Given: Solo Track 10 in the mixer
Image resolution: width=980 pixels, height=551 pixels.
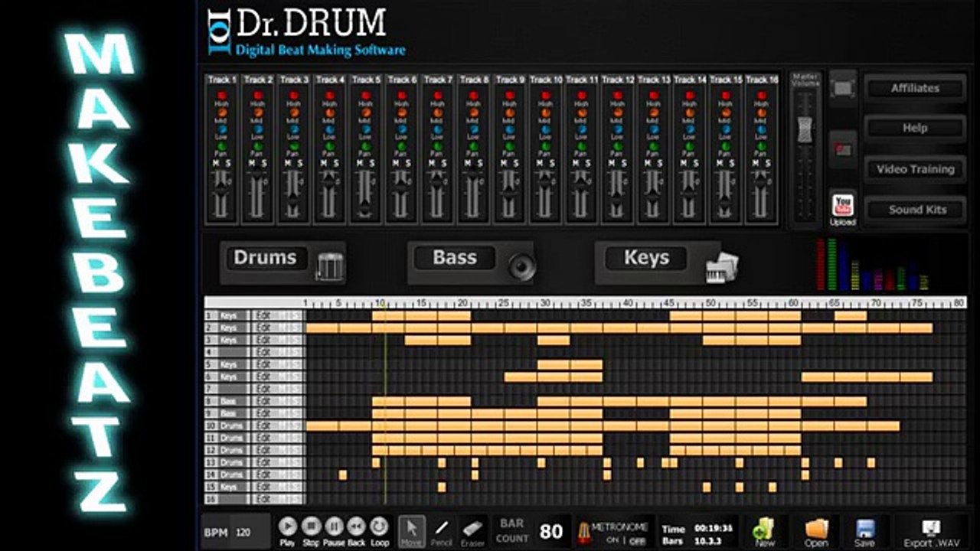Looking at the screenshot, I should (x=552, y=163).
